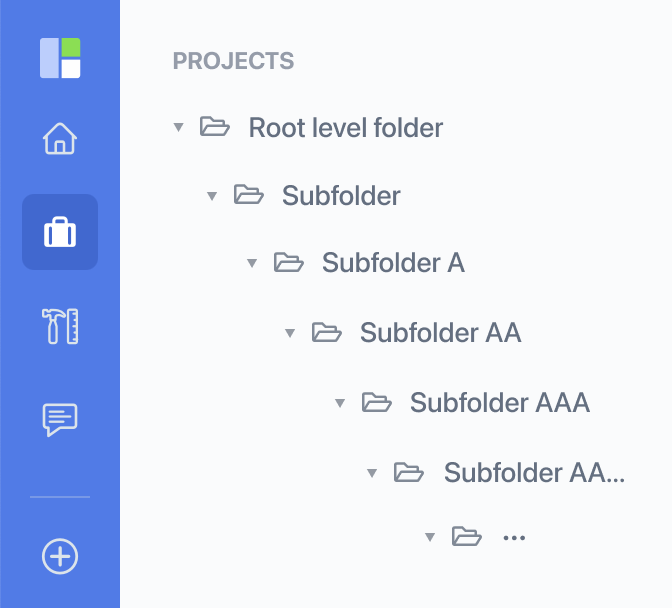This screenshot has width=672, height=608.
Task: Collapse Subfolder A using its arrow
Action: [x=252, y=263]
